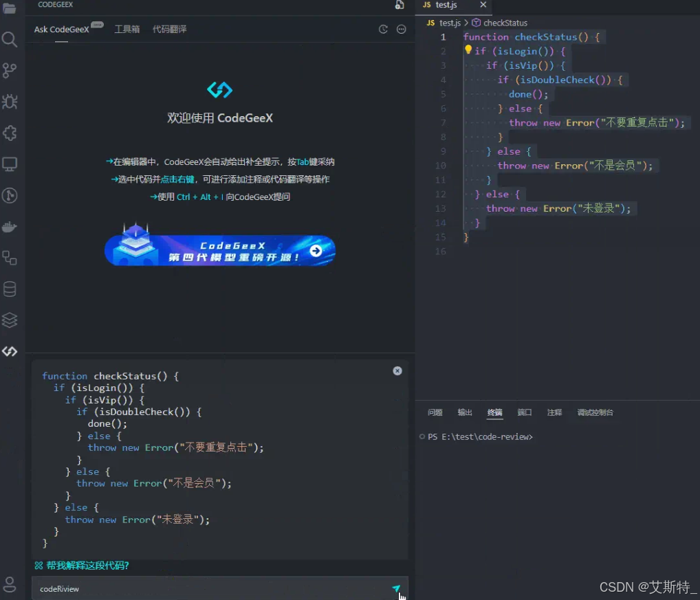Open the Docker whale icon
This screenshot has width=700, height=600.
click(10, 227)
